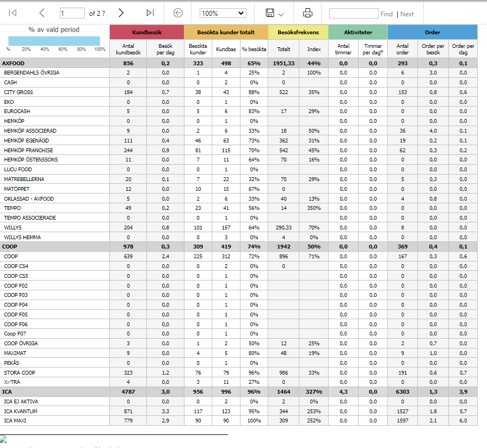Click the Kundbas column header
Image resolution: width=487 pixels, height=448 pixels.
coord(226,49)
